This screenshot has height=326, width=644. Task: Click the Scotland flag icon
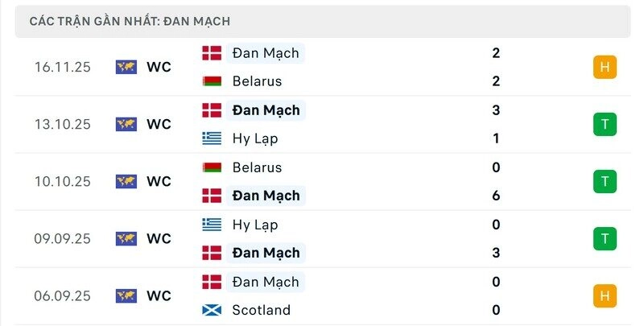click(x=212, y=310)
